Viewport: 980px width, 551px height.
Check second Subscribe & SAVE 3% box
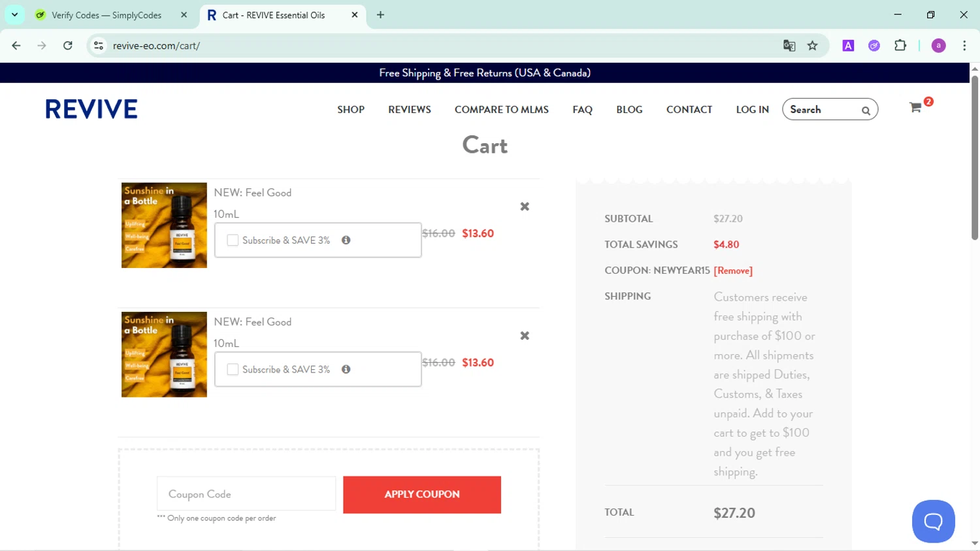233,369
